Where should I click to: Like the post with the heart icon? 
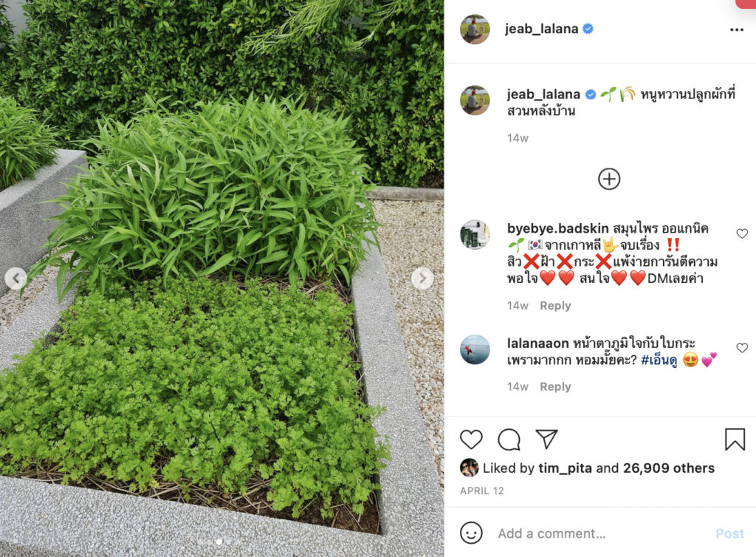coord(470,440)
